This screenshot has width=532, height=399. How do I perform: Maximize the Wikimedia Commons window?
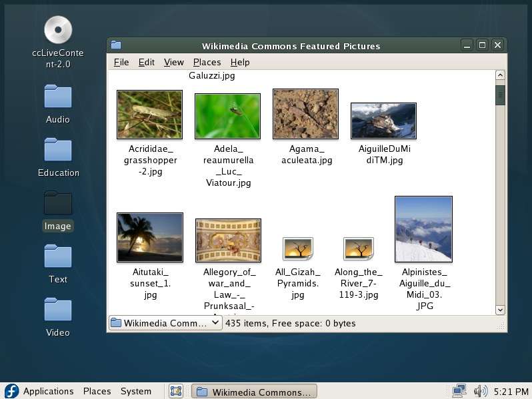[x=482, y=45]
